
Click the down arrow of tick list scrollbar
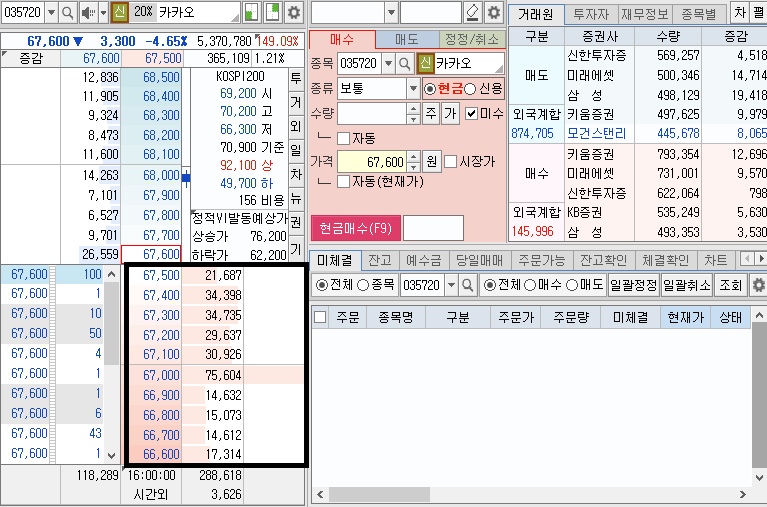pos(112,455)
